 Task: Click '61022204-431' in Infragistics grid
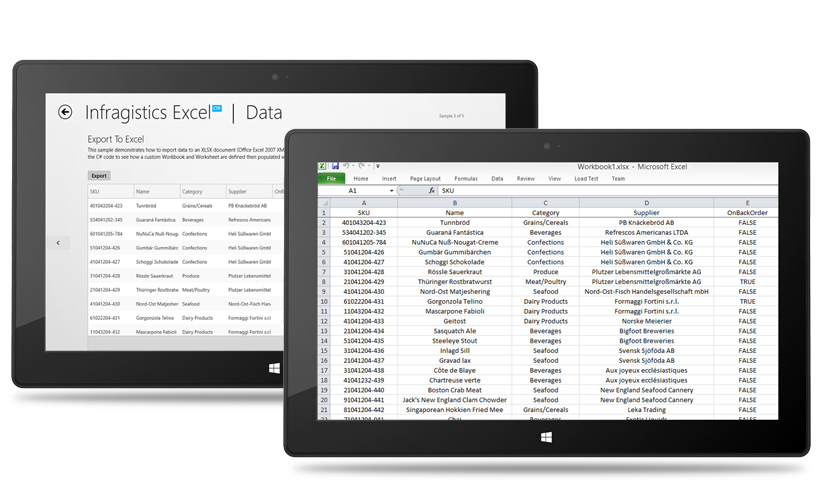click(105, 318)
